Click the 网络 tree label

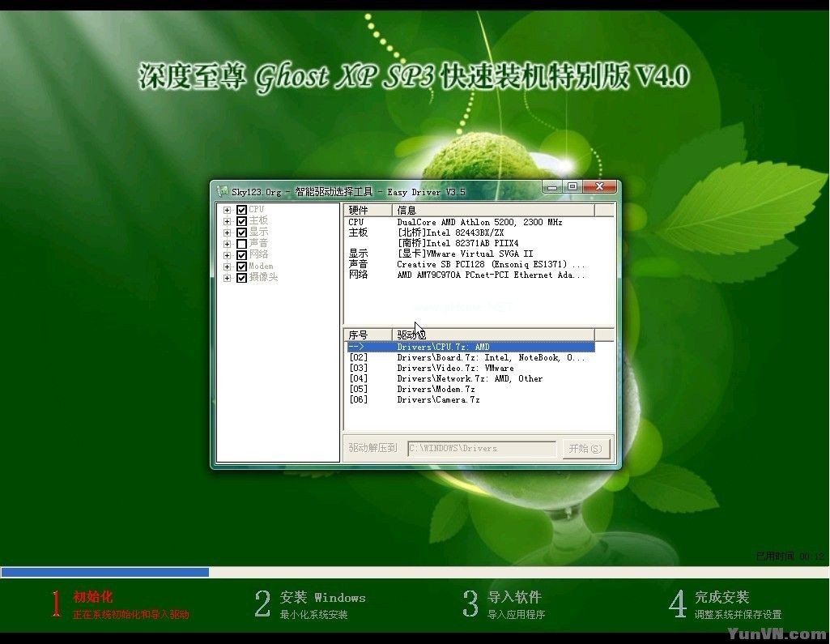pos(258,254)
